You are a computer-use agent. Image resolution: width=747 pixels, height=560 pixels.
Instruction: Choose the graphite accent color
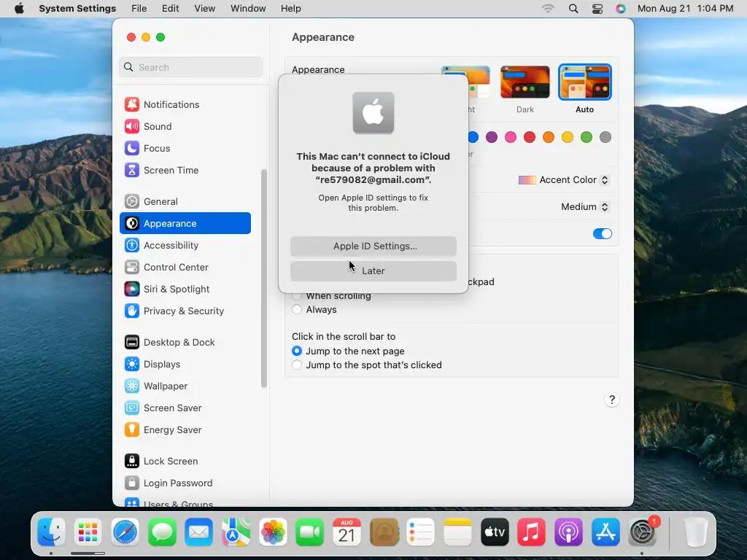click(x=605, y=137)
